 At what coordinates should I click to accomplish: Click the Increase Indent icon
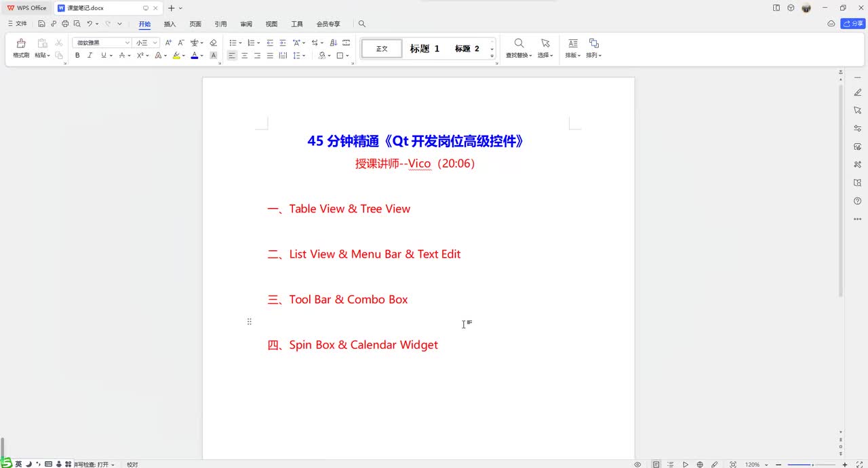(283, 43)
